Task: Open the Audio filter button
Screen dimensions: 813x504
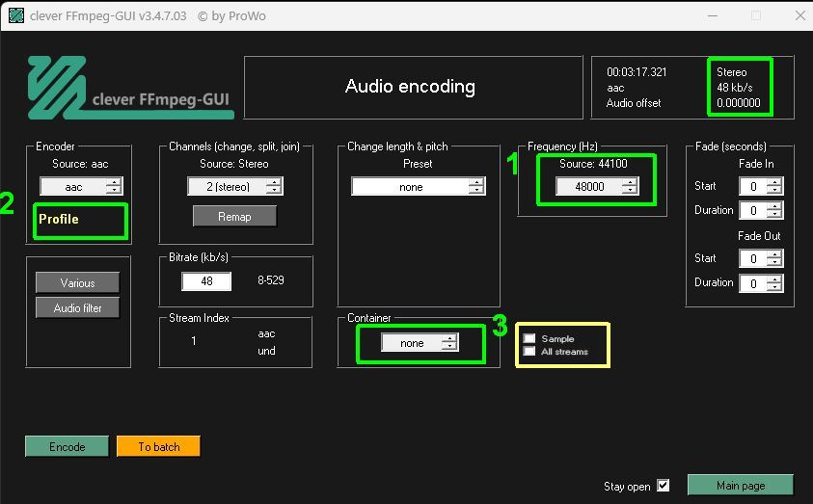Action: pos(77,307)
